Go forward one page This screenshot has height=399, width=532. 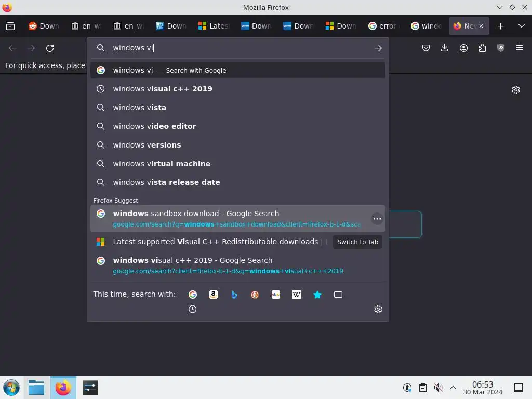click(x=31, y=48)
